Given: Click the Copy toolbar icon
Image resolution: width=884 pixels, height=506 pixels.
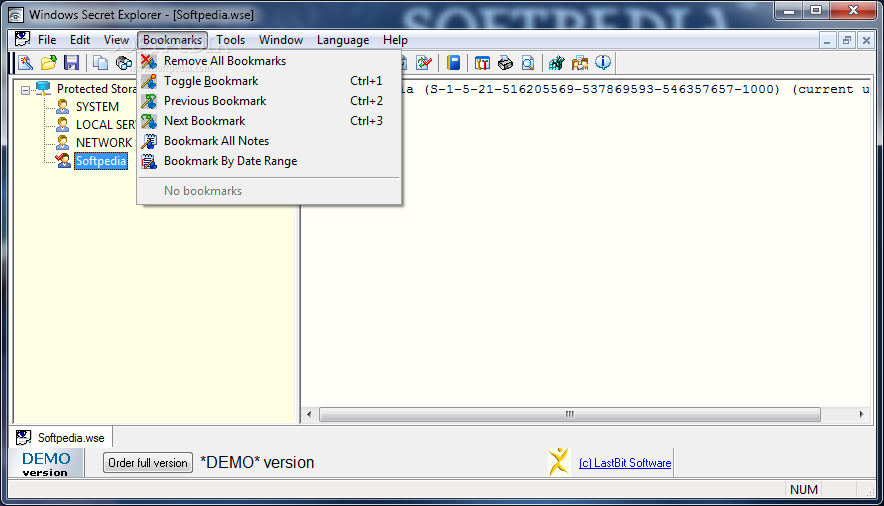Looking at the screenshot, I should pyautogui.click(x=100, y=63).
